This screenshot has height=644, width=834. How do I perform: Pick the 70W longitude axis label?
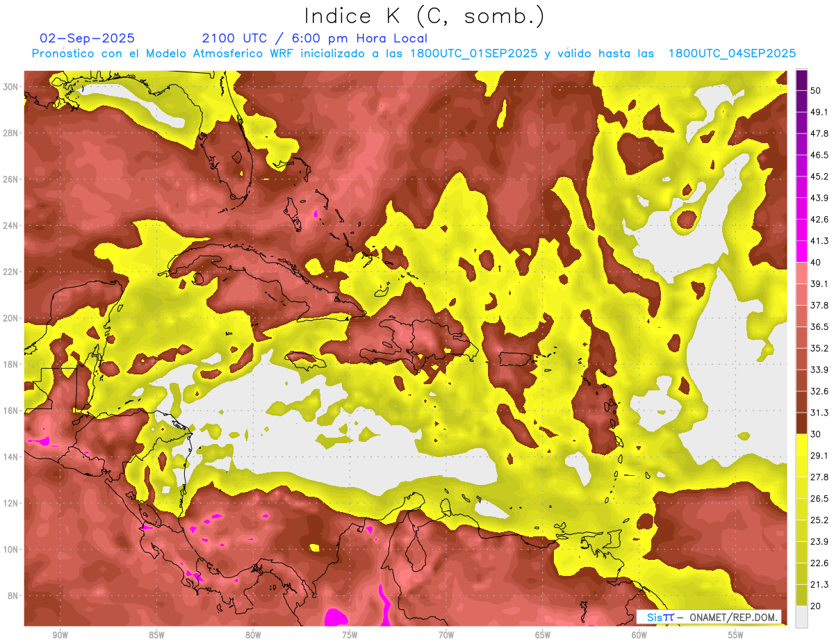pyautogui.click(x=446, y=635)
